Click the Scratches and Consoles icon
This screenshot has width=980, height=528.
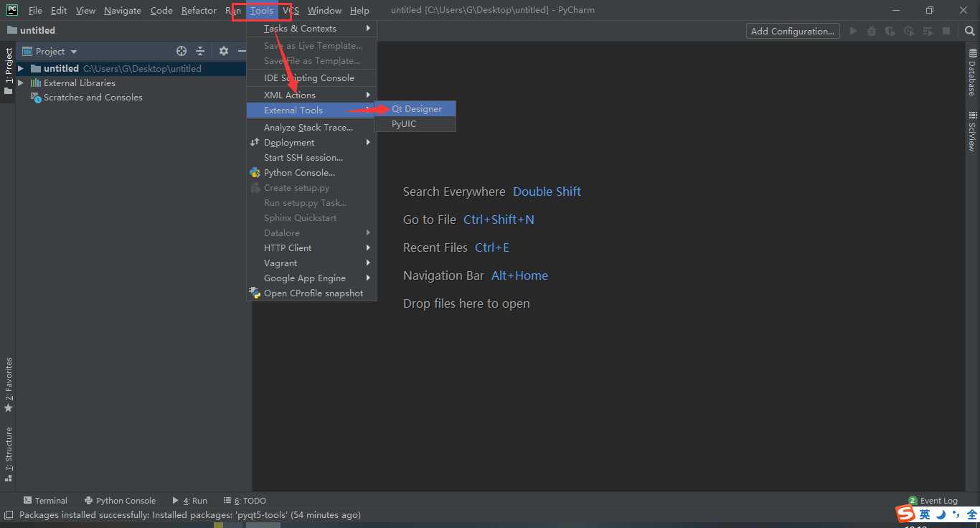pos(36,98)
